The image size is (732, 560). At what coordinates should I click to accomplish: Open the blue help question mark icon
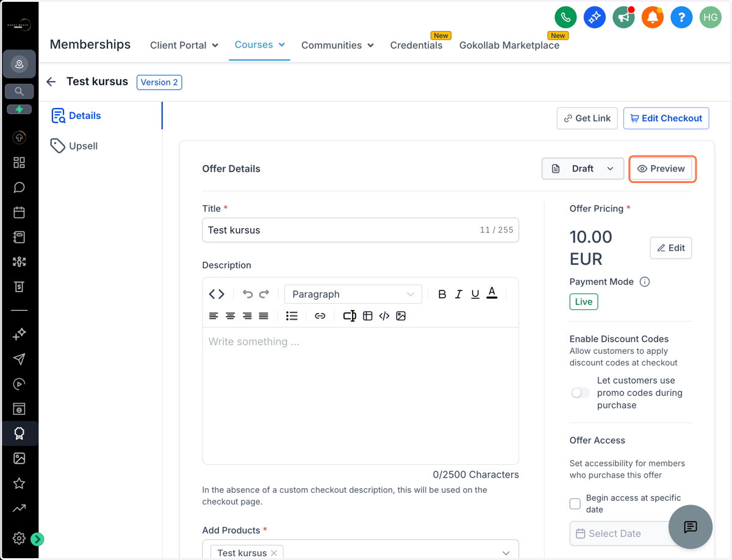681,18
